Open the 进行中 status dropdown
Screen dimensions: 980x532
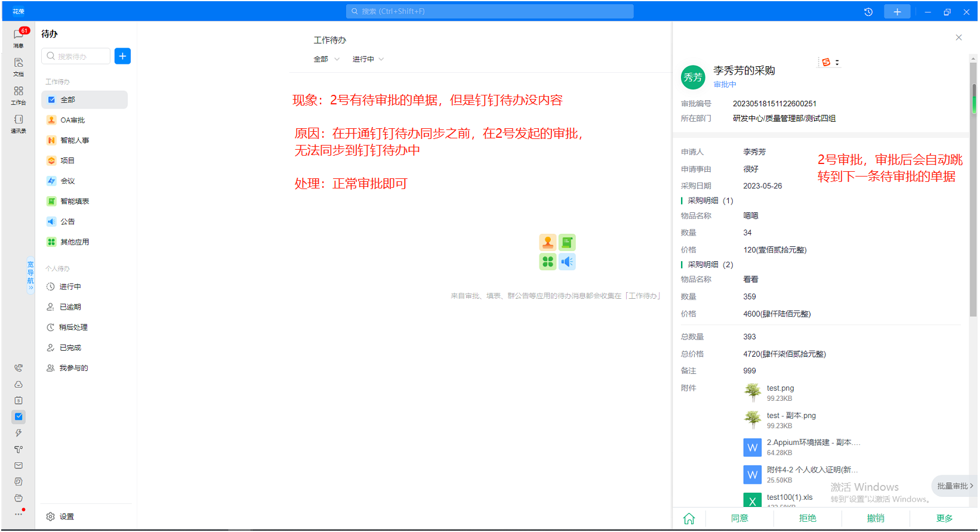point(368,59)
